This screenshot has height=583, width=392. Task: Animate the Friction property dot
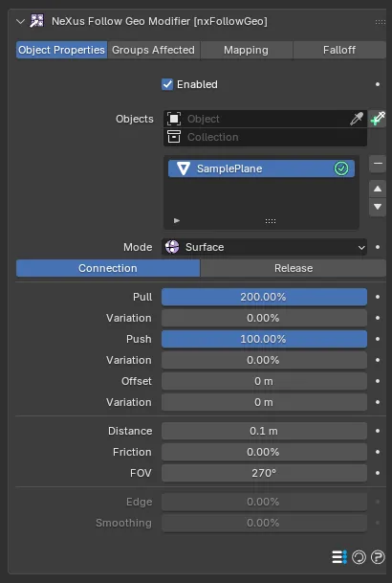(x=378, y=452)
